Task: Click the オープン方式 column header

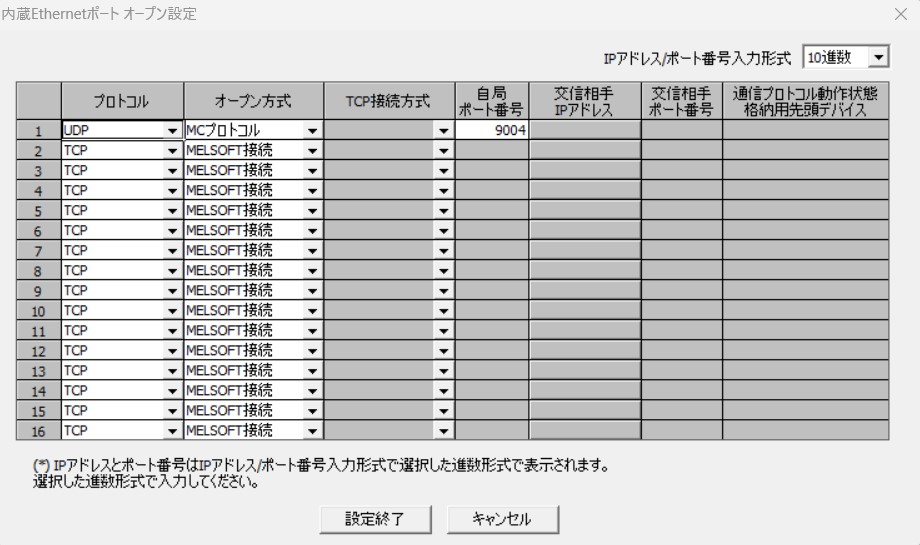Action: click(253, 101)
